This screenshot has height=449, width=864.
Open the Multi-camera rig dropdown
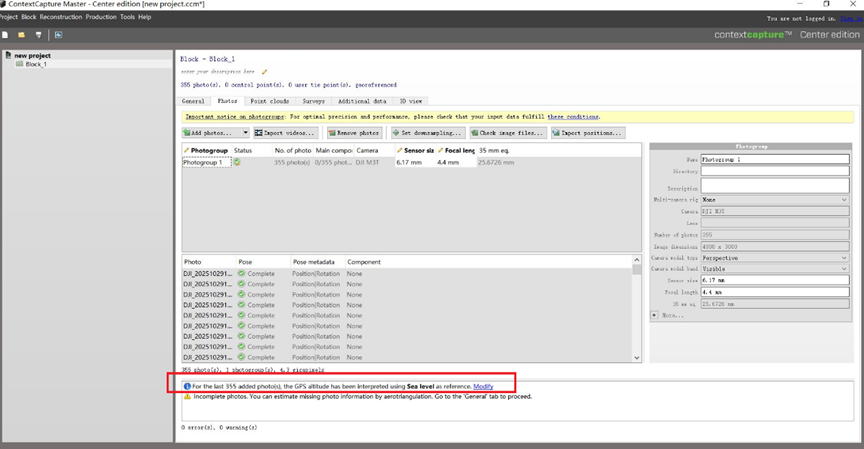(x=775, y=199)
